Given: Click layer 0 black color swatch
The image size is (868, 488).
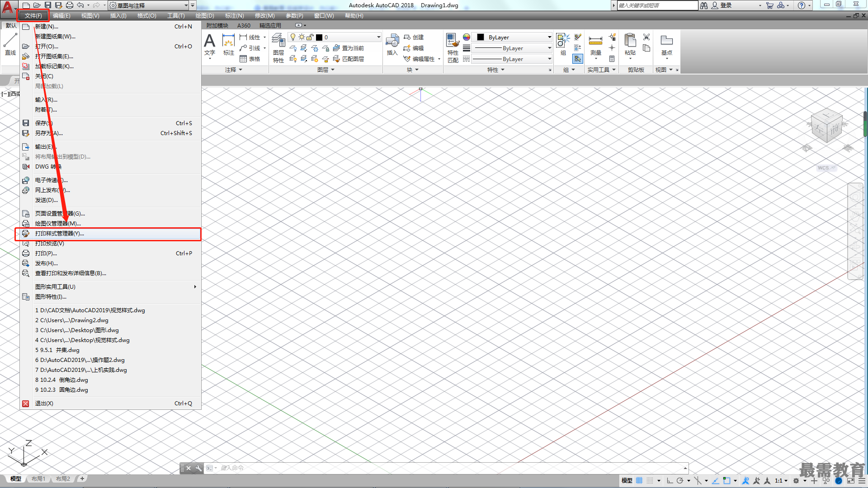Looking at the screenshot, I should [319, 37].
